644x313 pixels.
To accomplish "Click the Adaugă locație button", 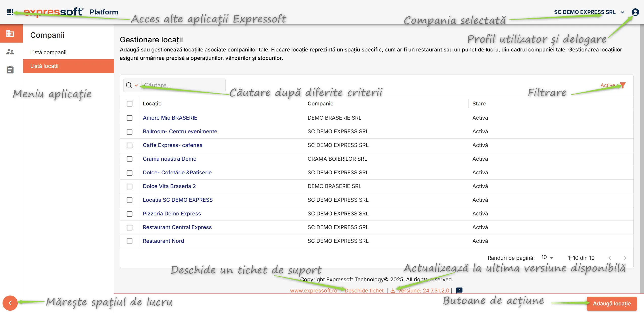I will tap(612, 304).
